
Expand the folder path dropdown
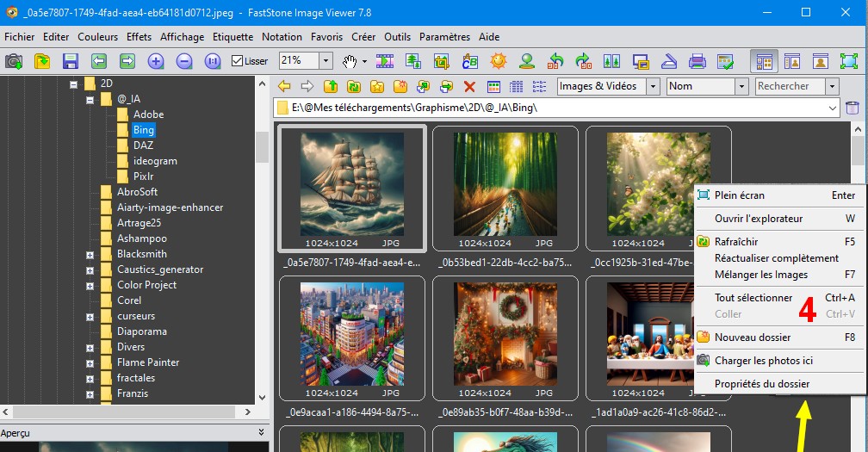pos(833,108)
